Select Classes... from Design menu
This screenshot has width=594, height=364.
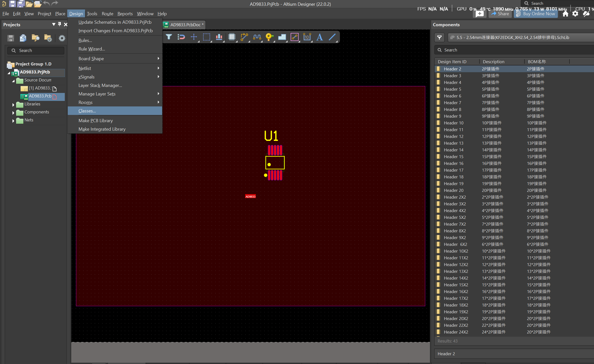[87, 111]
